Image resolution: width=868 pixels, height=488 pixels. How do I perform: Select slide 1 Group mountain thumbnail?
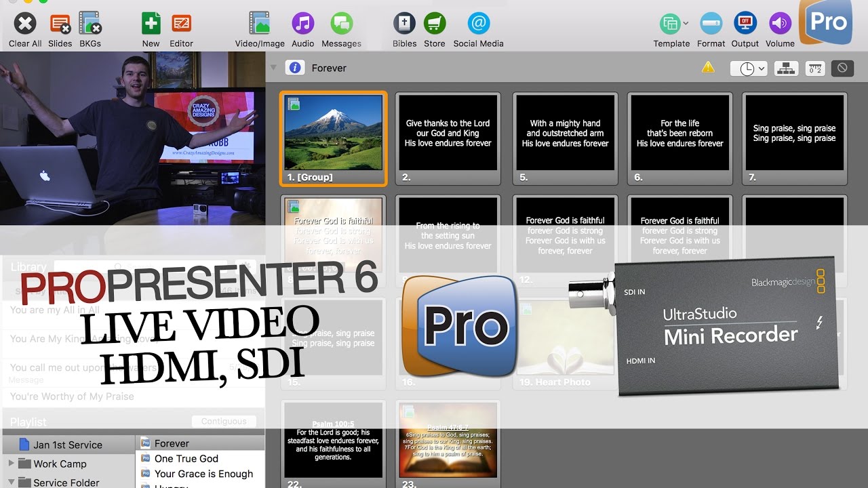(x=334, y=138)
